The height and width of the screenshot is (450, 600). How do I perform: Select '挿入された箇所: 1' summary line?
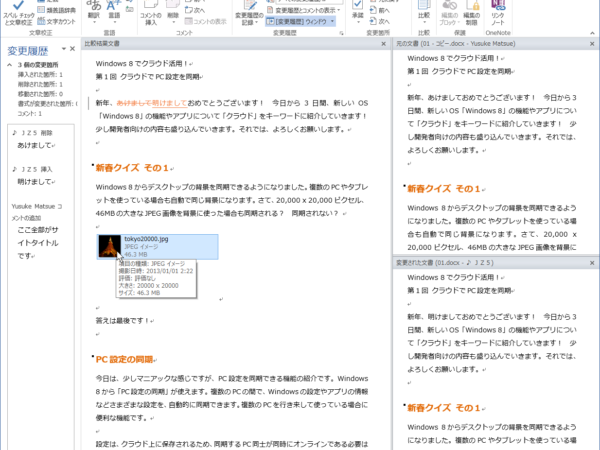pos(40,75)
